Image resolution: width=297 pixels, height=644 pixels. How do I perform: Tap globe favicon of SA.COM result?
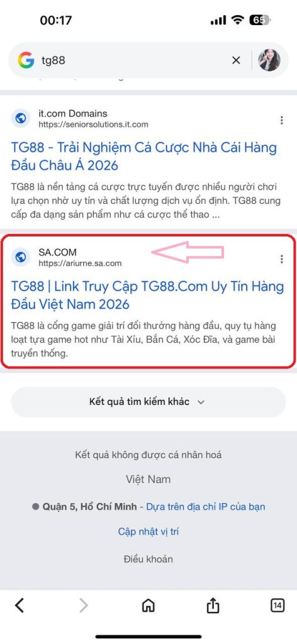(x=21, y=257)
